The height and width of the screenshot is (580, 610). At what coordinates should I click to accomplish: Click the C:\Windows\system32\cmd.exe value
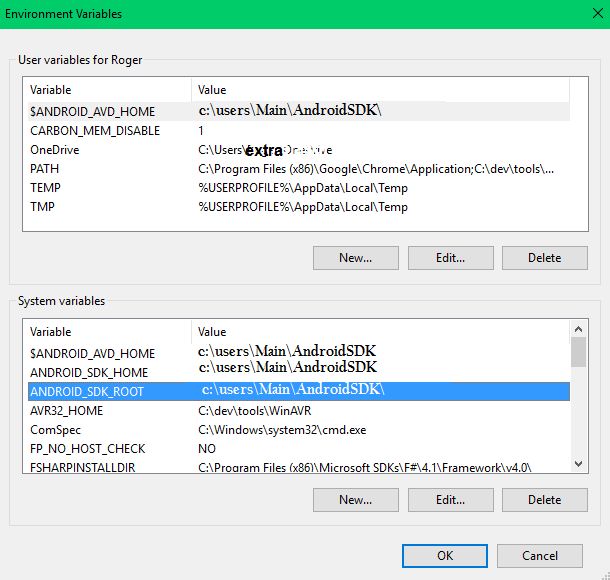tap(282, 430)
